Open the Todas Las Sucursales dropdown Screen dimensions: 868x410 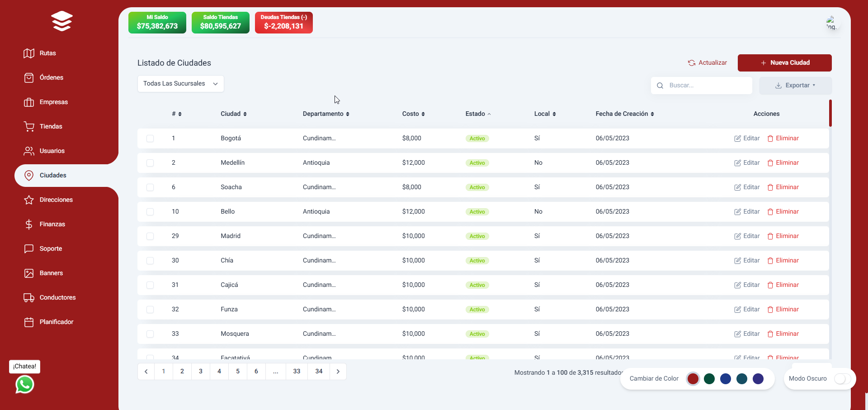point(180,83)
